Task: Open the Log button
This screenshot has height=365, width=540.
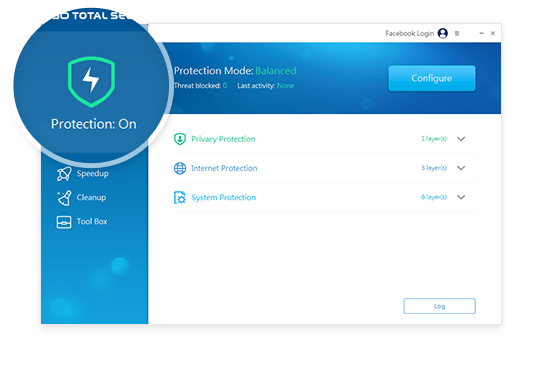Action: tap(439, 306)
